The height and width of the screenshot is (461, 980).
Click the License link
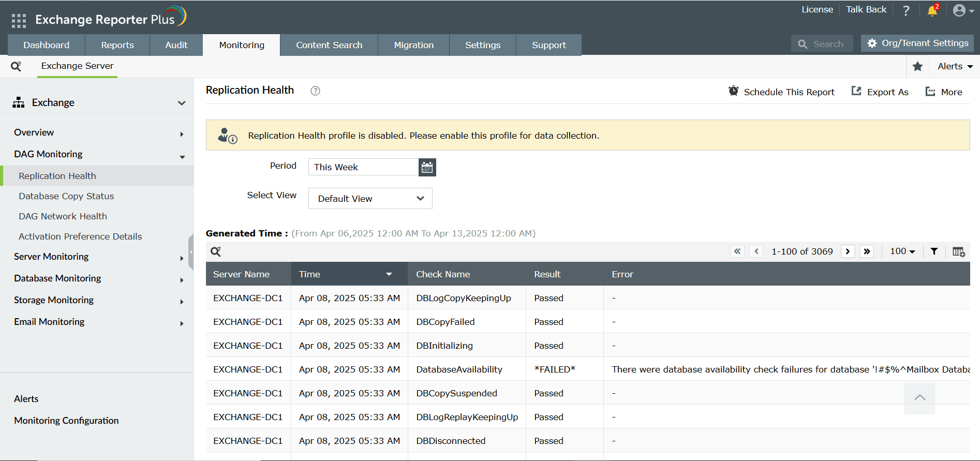pyautogui.click(x=818, y=9)
